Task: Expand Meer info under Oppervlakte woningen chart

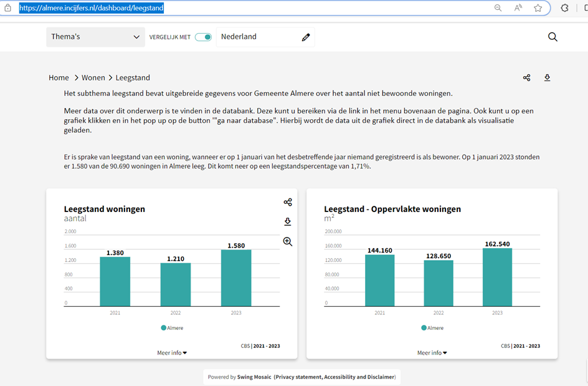Action: pos(432,352)
